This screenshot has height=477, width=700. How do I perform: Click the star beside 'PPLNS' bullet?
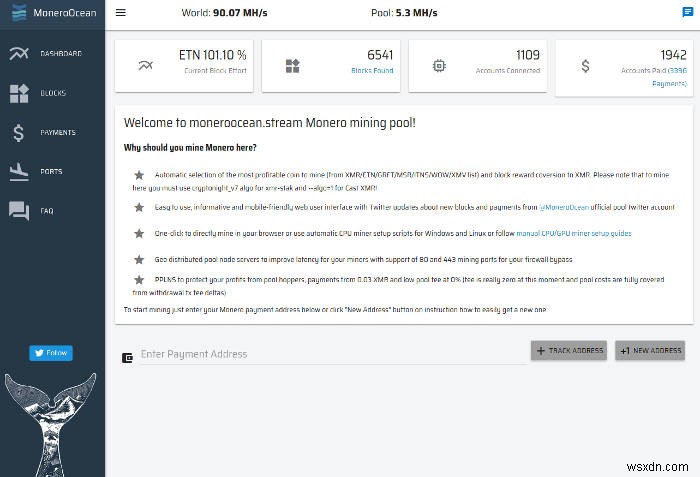pos(139,280)
